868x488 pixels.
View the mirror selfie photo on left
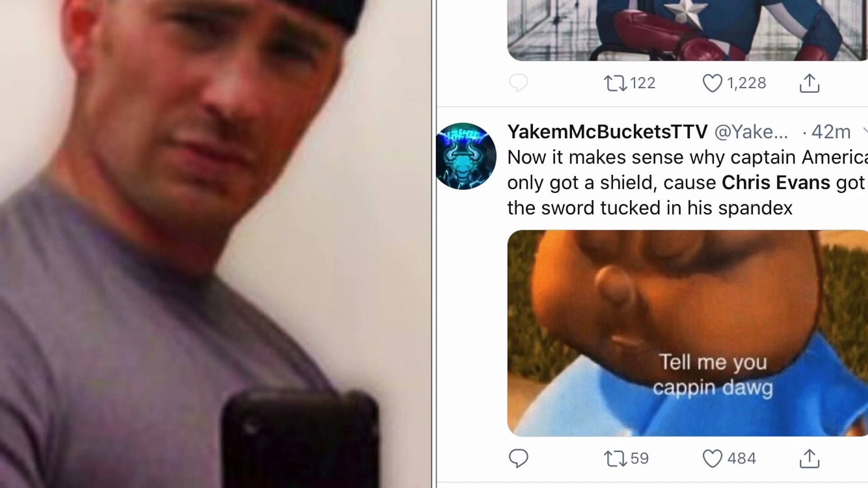[x=216, y=244]
